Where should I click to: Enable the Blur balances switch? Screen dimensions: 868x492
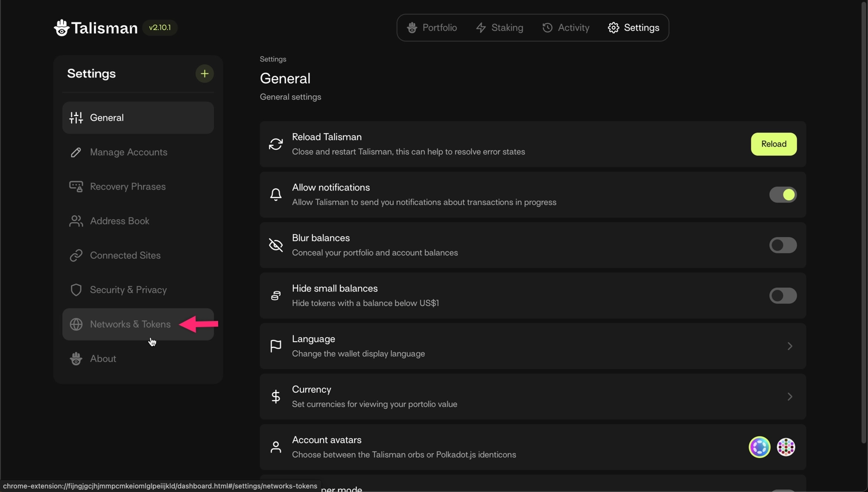point(783,245)
